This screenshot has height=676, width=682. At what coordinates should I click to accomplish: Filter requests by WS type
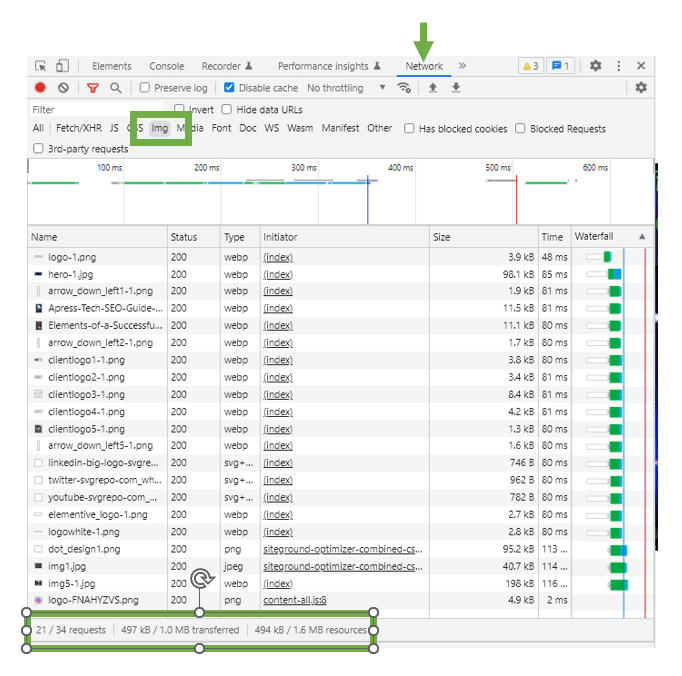point(272,128)
